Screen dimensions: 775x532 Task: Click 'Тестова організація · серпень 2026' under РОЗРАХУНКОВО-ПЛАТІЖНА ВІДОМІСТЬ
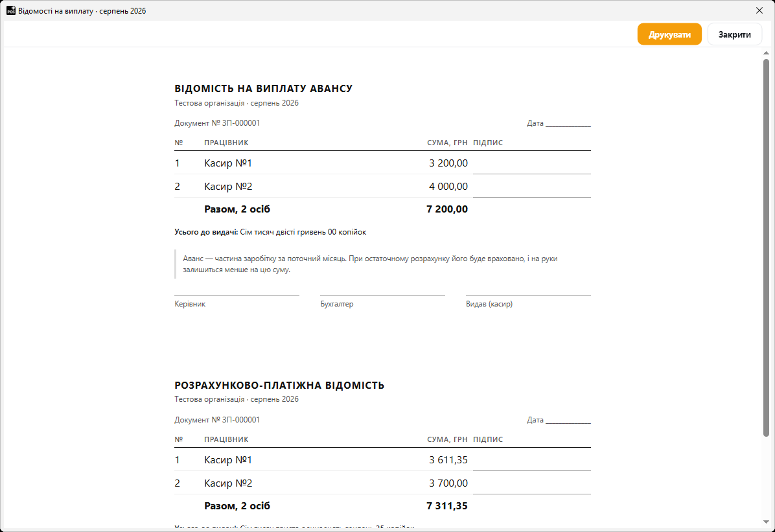pos(237,399)
